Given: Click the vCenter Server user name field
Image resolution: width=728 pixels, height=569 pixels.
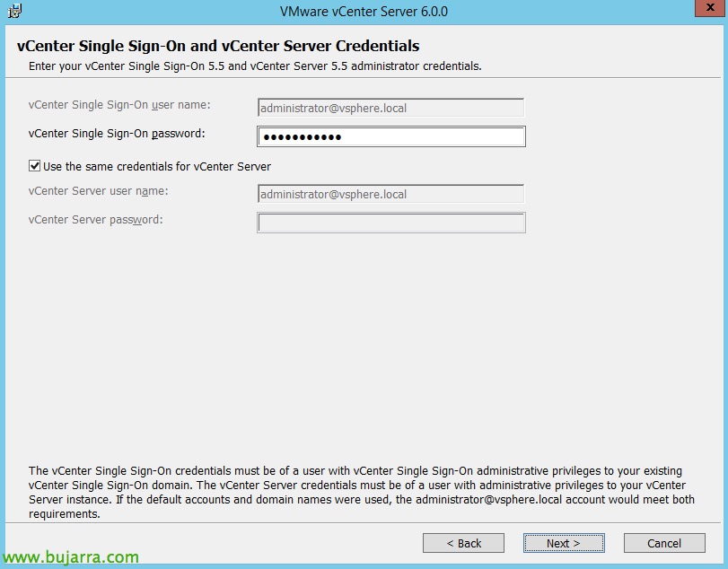Looking at the screenshot, I should tap(391, 194).
